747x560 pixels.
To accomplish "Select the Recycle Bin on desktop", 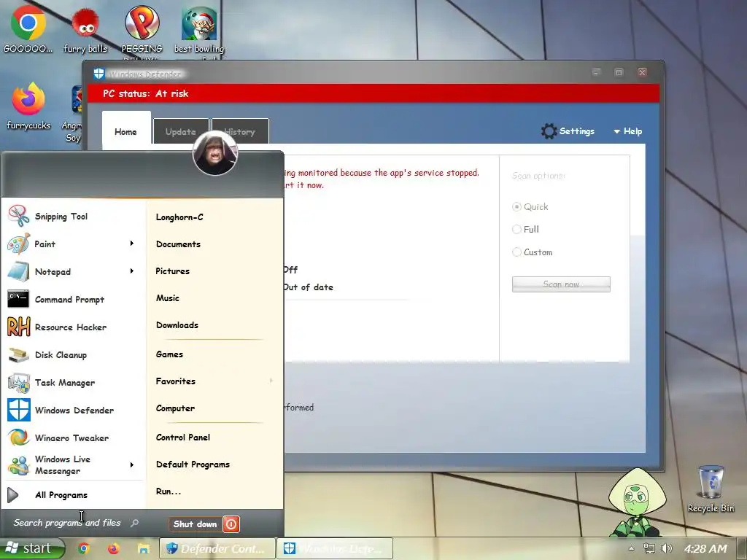I will [711, 489].
